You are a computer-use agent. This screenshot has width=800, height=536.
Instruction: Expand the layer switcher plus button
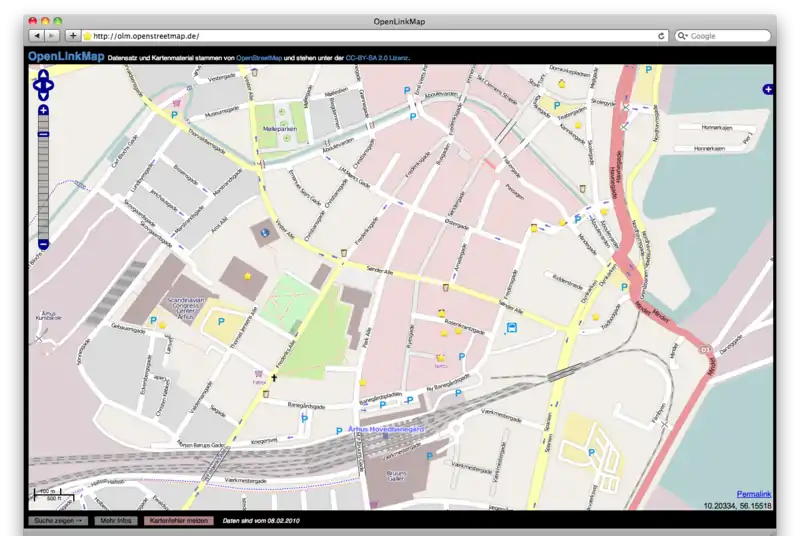click(767, 90)
